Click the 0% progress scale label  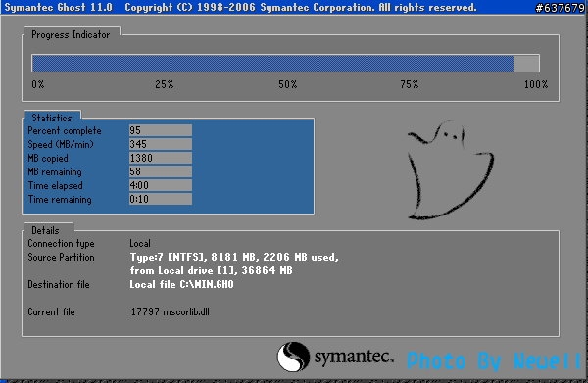[38, 84]
